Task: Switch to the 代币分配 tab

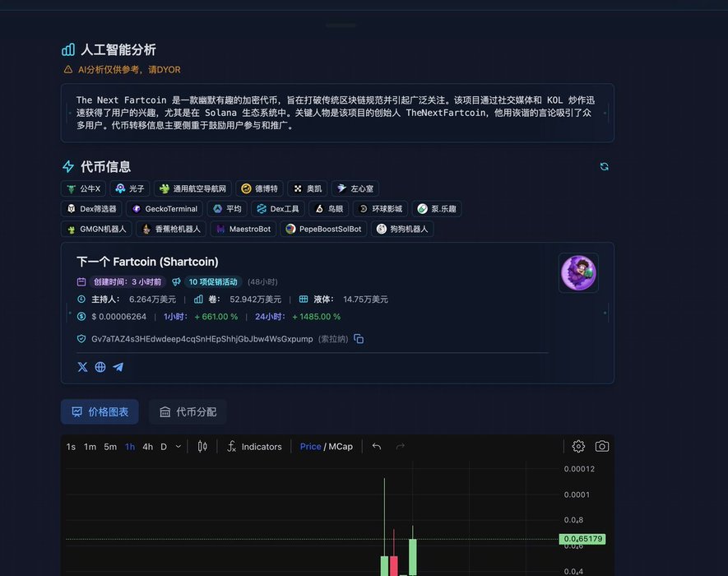Action: pos(188,411)
